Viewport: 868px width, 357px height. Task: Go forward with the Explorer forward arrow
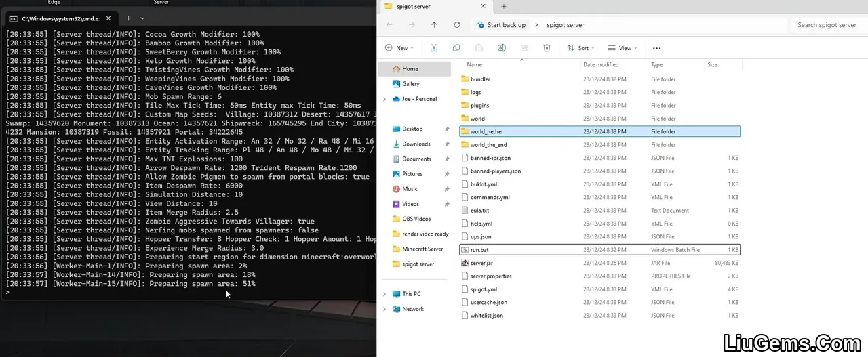point(412,25)
